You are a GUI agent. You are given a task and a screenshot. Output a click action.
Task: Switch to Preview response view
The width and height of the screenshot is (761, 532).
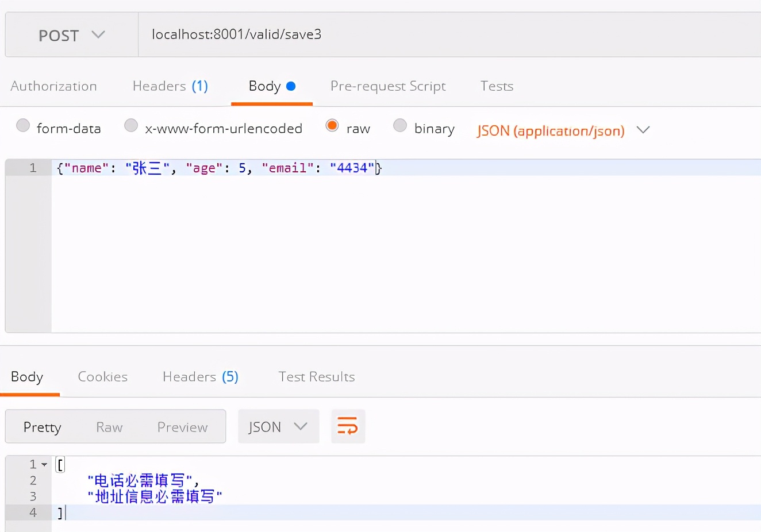[x=182, y=427]
